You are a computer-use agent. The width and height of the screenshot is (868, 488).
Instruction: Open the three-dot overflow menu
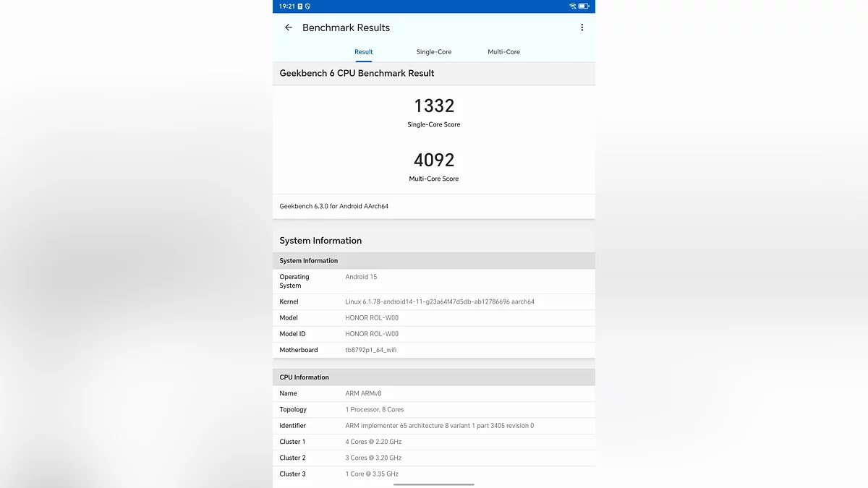(582, 27)
